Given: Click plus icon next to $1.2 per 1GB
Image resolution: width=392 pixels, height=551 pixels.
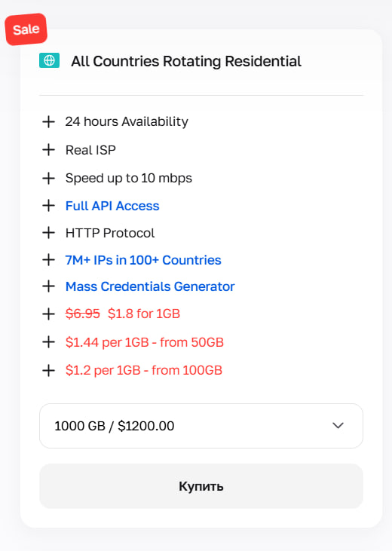Looking at the screenshot, I should (x=48, y=370).
